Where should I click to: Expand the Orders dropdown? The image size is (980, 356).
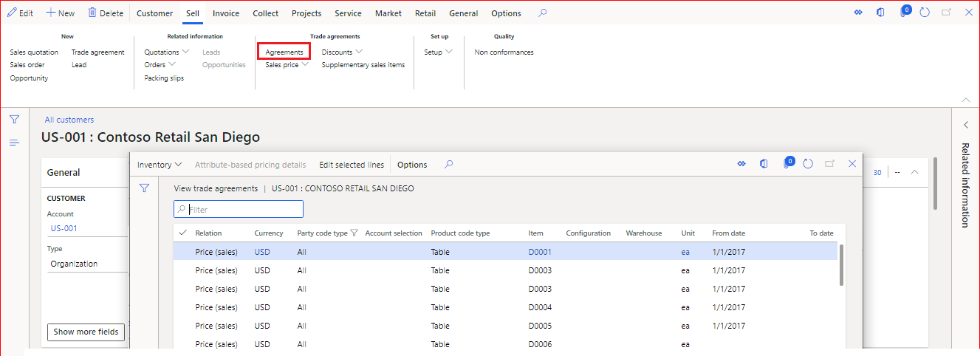[160, 65]
